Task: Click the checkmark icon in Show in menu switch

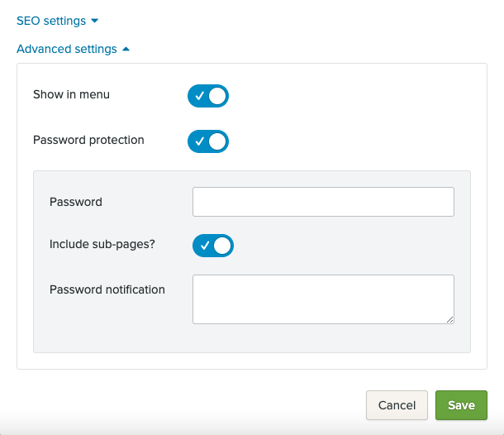Action: coord(199,97)
